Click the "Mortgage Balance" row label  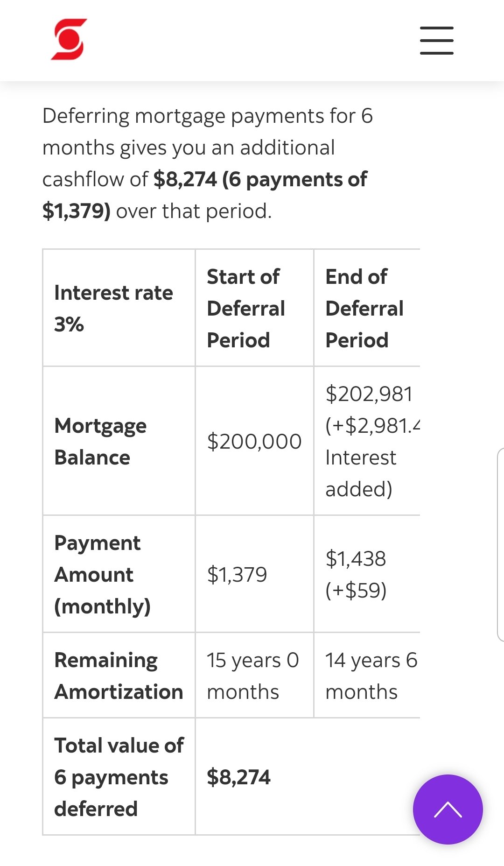pos(100,441)
